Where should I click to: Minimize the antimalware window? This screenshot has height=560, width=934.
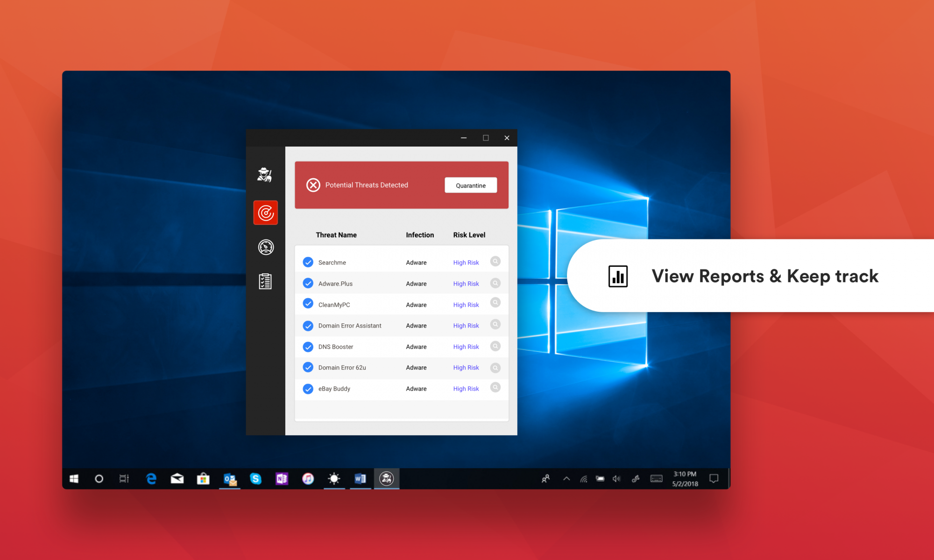click(464, 138)
